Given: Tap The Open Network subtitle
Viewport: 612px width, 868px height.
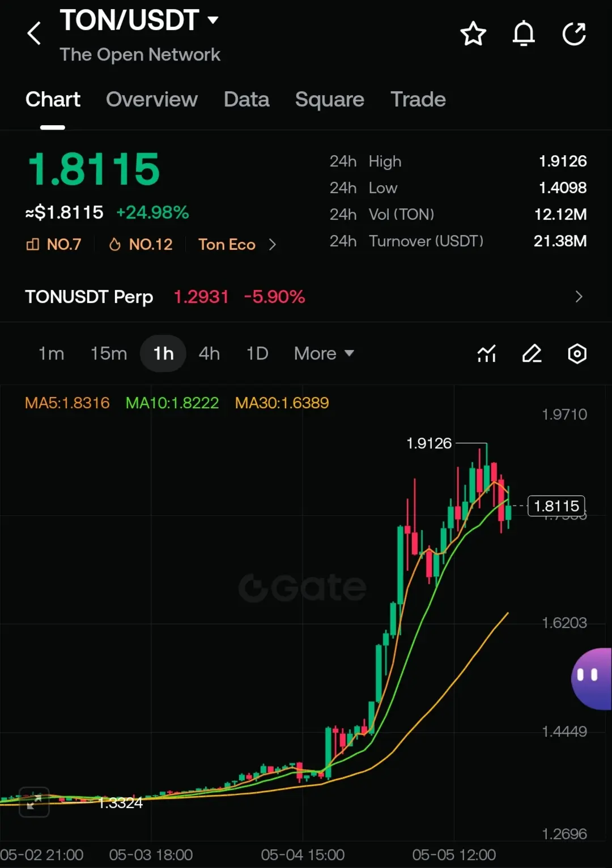Looking at the screenshot, I should click(140, 54).
